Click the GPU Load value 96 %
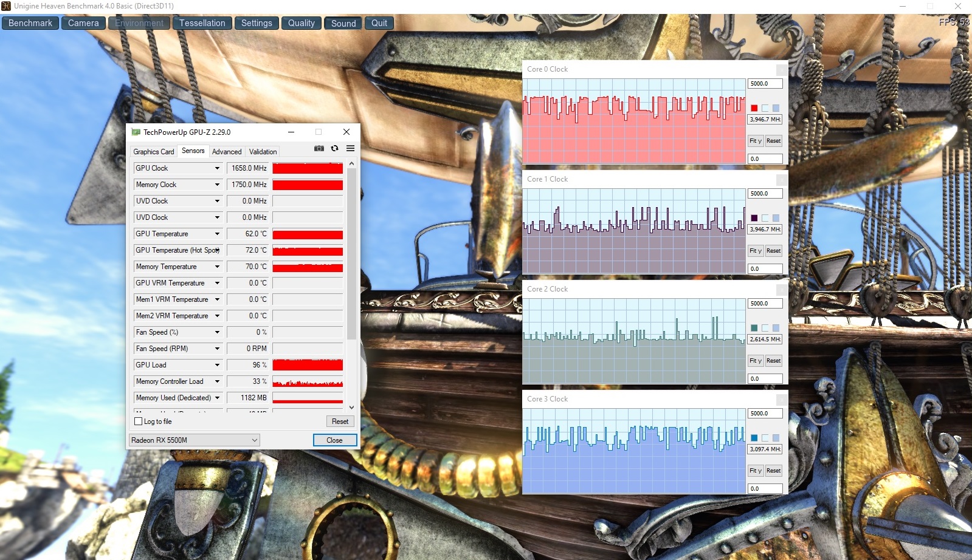Image resolution: width=972 pixels, height=560 pixels. (x=247, y=365)
